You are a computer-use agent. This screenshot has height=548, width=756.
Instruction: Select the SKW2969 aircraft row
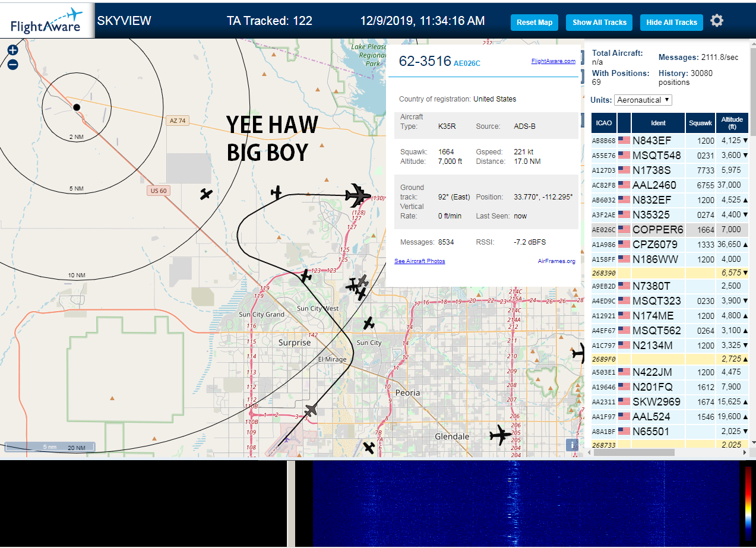[670, 402]
